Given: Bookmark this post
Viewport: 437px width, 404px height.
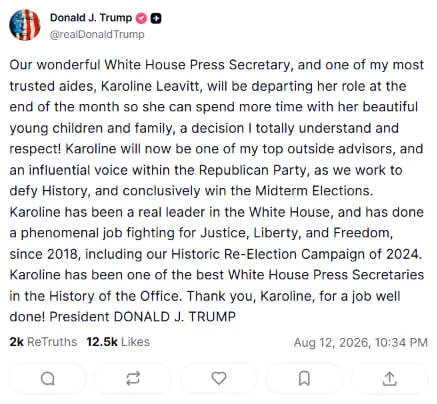Looking at the screenshot, I should tap(304, 379).
